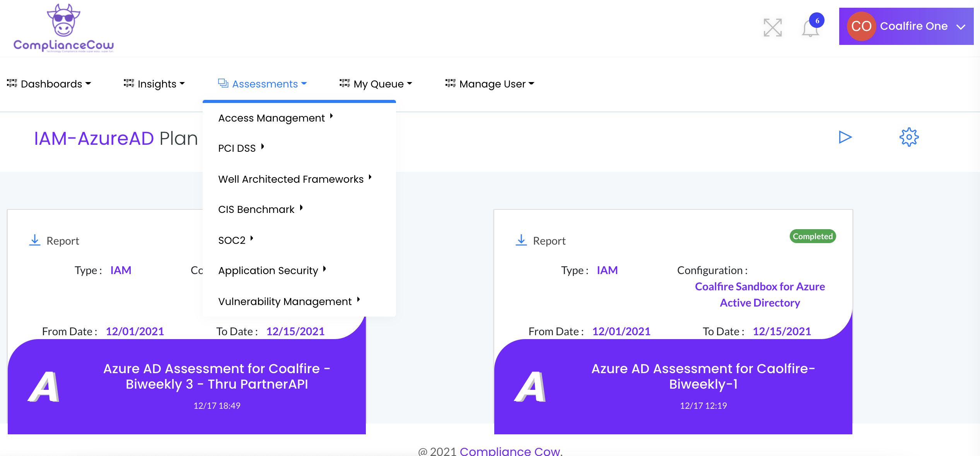The width and height of the screenshot is (980, 456).
Task: Open plan settings gear icon
Action: point(909,137)
